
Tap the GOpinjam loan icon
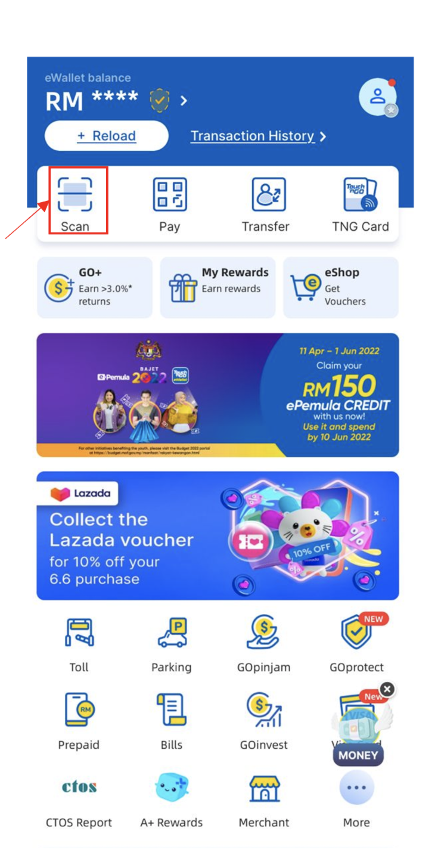263,633
